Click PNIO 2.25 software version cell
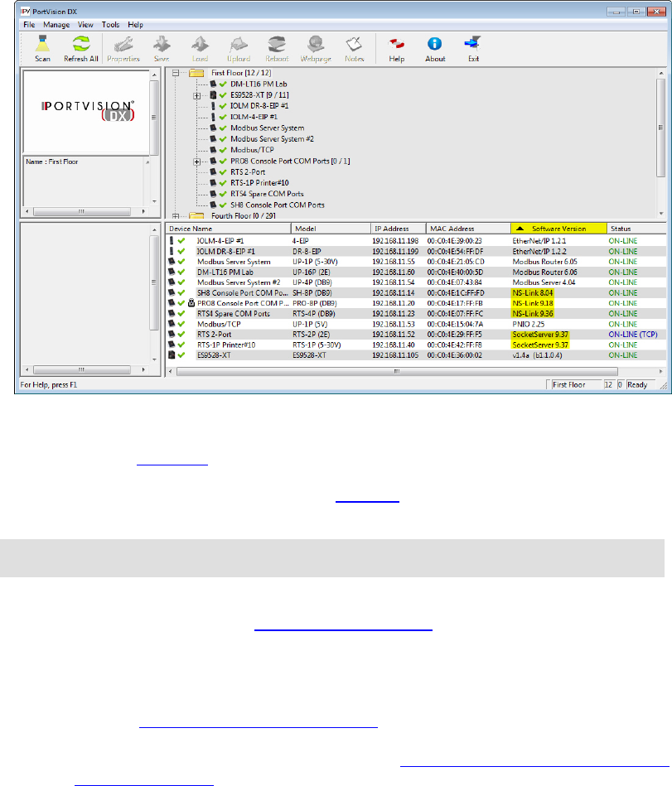 (528, 324)
